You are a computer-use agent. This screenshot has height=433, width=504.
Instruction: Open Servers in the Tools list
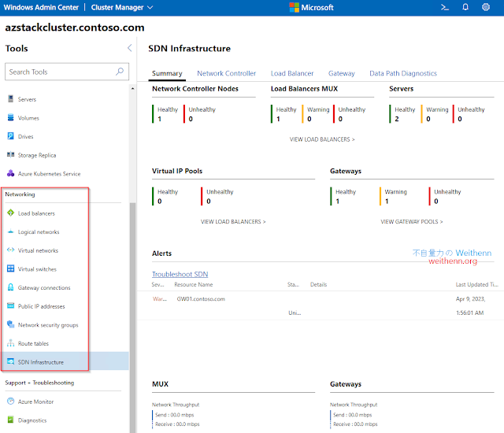27,99
